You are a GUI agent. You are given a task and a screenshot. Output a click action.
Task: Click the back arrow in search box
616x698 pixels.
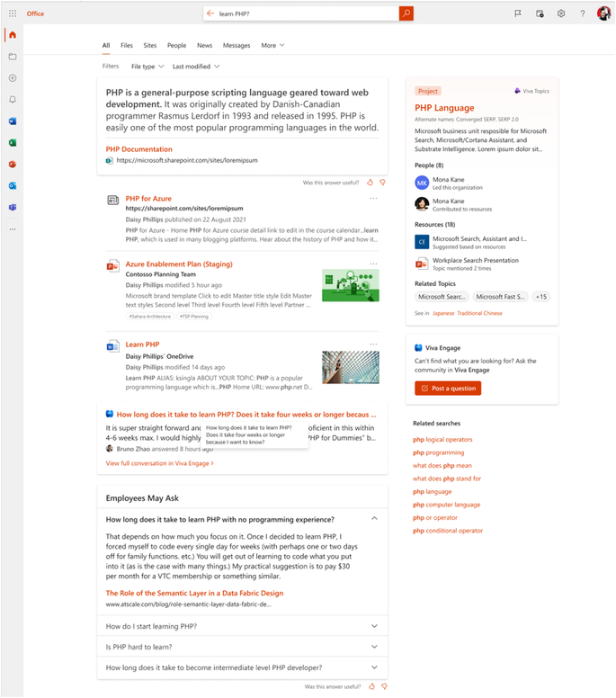(x=210, y=13)
